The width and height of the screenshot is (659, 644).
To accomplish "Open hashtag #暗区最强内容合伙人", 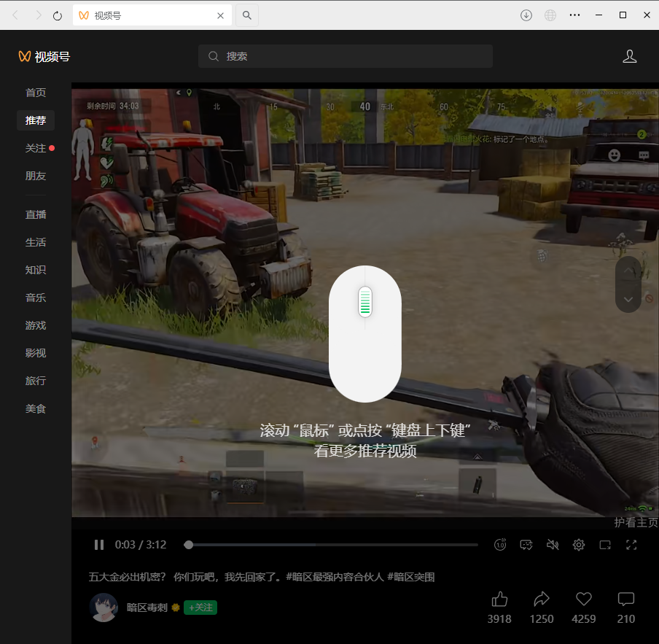I will pos(335,577).
